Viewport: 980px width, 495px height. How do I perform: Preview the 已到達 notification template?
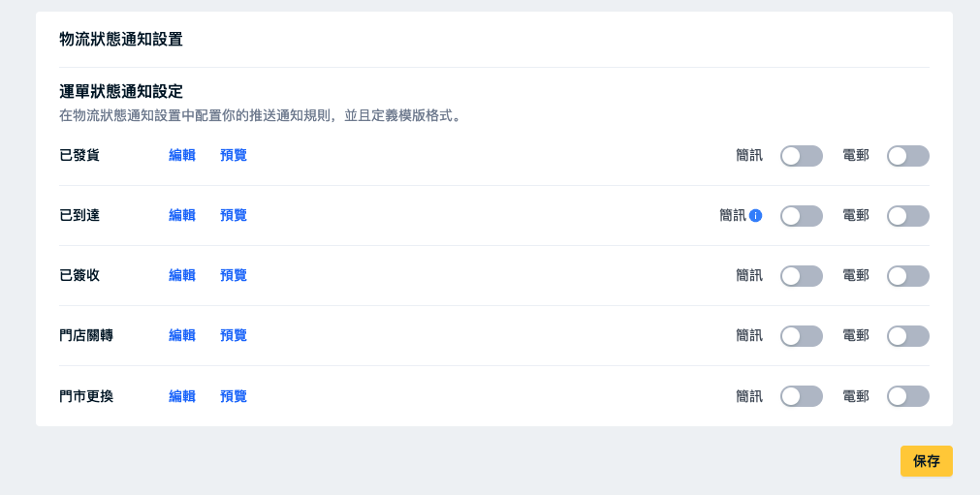click(234, 215)
